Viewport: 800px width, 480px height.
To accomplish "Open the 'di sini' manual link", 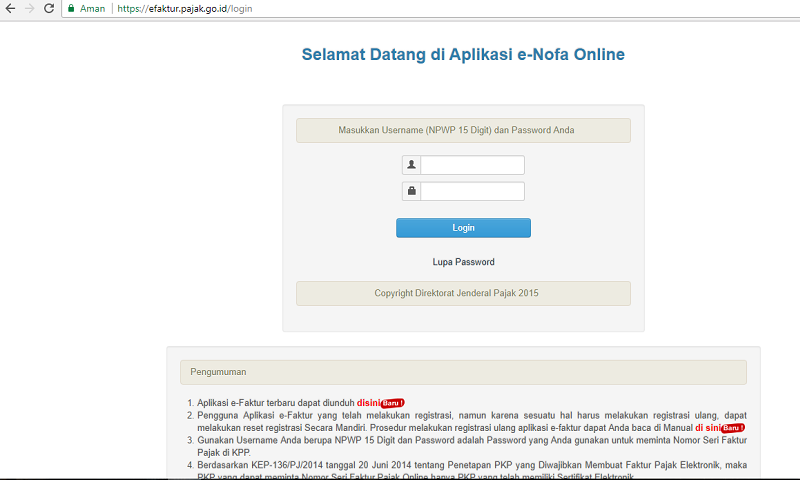I will tap(708, 427).
